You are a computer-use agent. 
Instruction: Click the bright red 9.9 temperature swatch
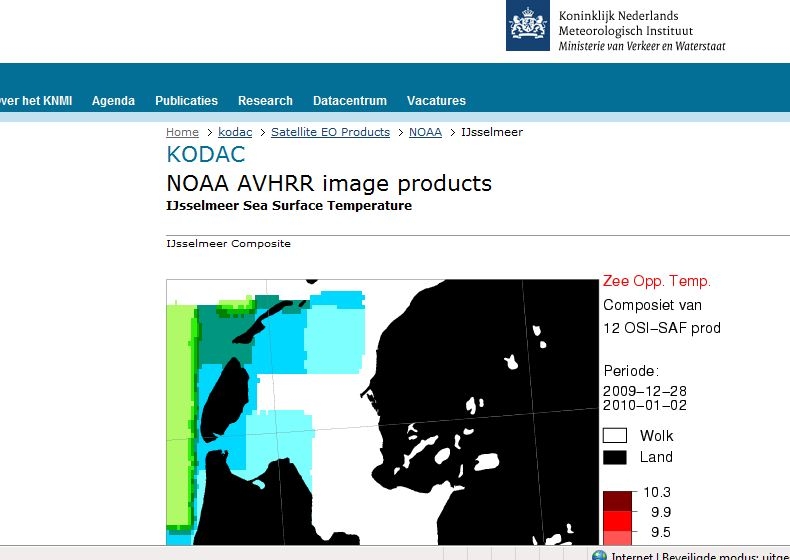click(x=617, y=521)
